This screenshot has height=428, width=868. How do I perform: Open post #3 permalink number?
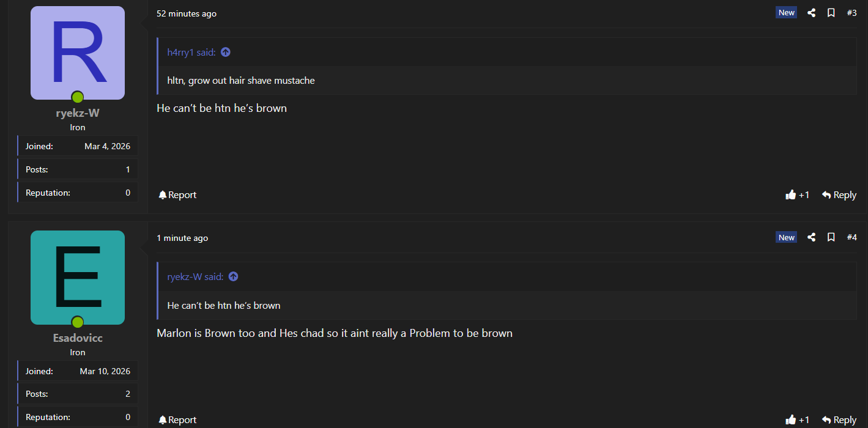(x=851, y=13)
